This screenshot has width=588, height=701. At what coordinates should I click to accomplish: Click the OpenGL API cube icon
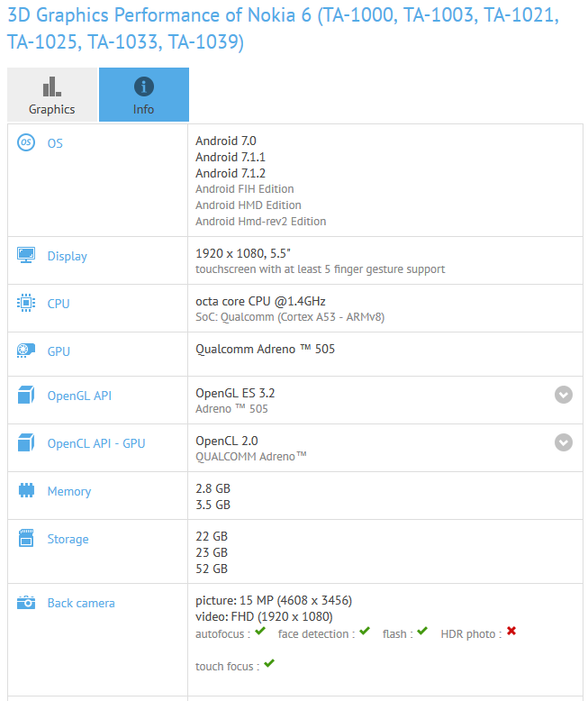click(26, 396)
